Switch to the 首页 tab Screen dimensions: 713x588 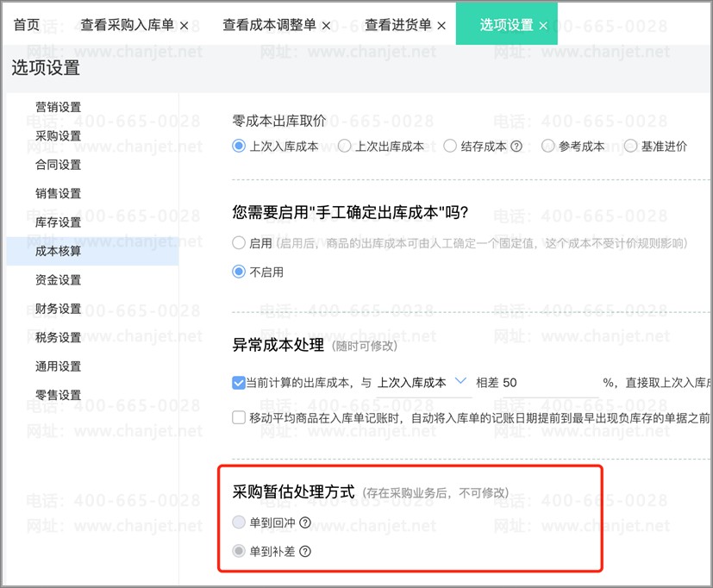[27, 24]
